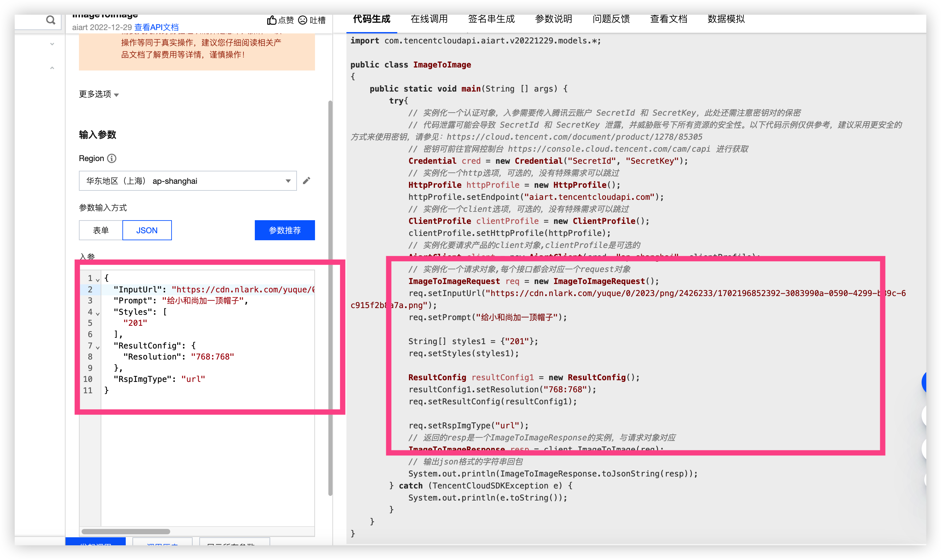Click the ImageToImage class name in code
Viewport: 941px width, 560px height.
[442, 64]
